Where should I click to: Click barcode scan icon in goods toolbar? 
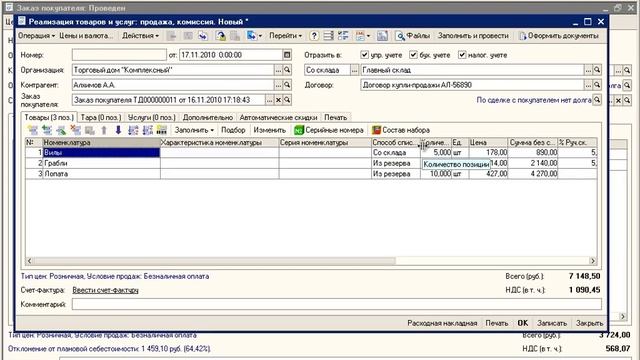pos(162,130)
